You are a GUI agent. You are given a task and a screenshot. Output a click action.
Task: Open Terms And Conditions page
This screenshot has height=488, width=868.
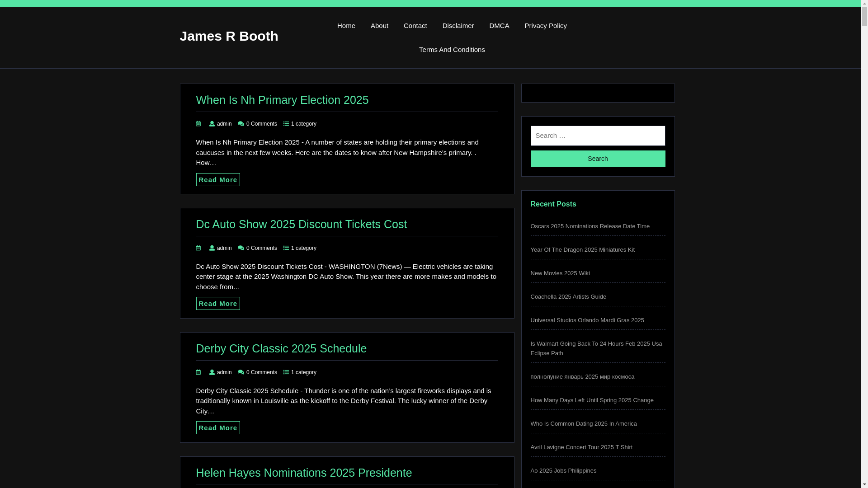[x=452, y=50]
